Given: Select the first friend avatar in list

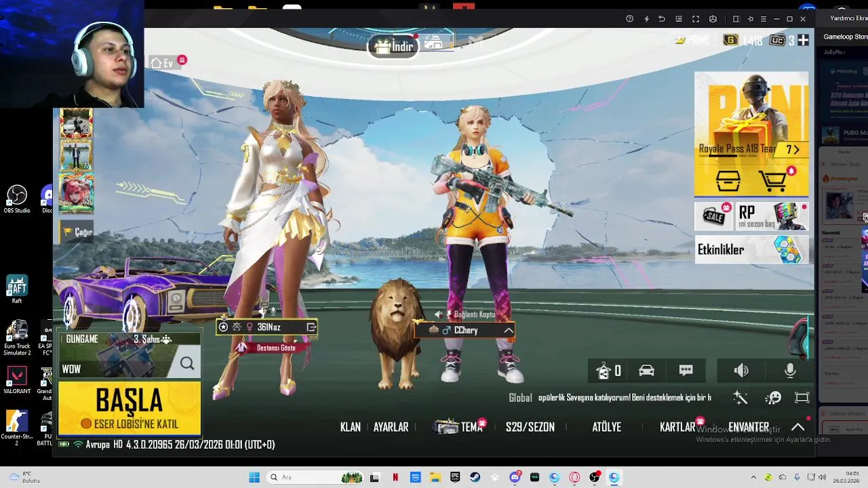Looking at the screenshot, I should pos(76,122).
